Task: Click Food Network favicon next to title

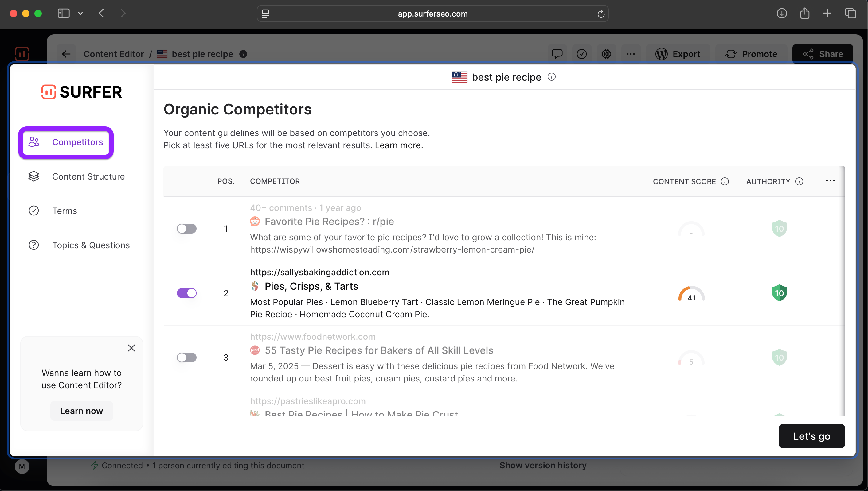Action: point(255,350)
